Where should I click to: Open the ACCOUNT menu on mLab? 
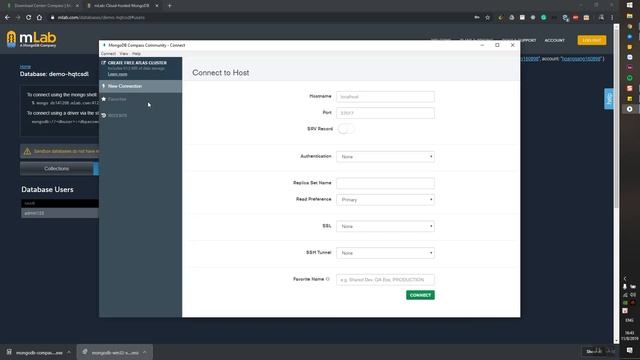click(554, 40)
